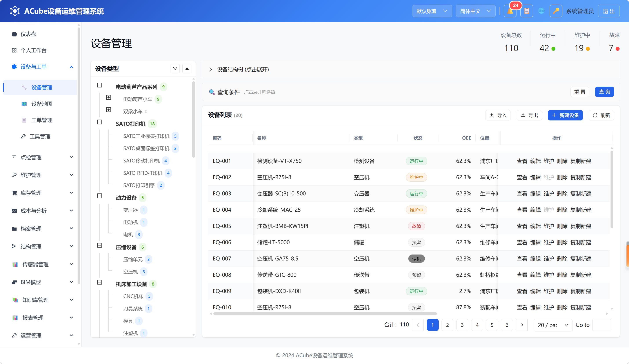Click the 查询 button
The width and height of the screenshot is (629, 364).
(604, 92)
